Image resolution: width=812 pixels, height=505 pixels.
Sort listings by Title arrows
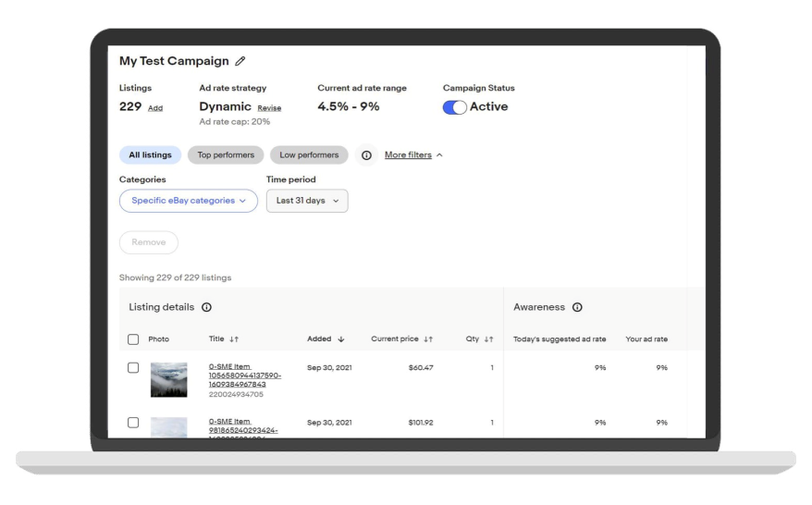click(x=233, y=339)
